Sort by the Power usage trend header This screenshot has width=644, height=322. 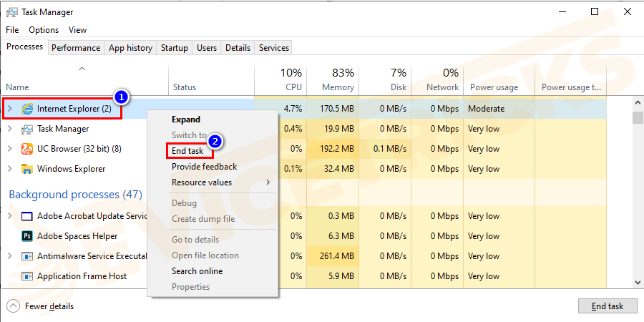[x=571, y=80]
